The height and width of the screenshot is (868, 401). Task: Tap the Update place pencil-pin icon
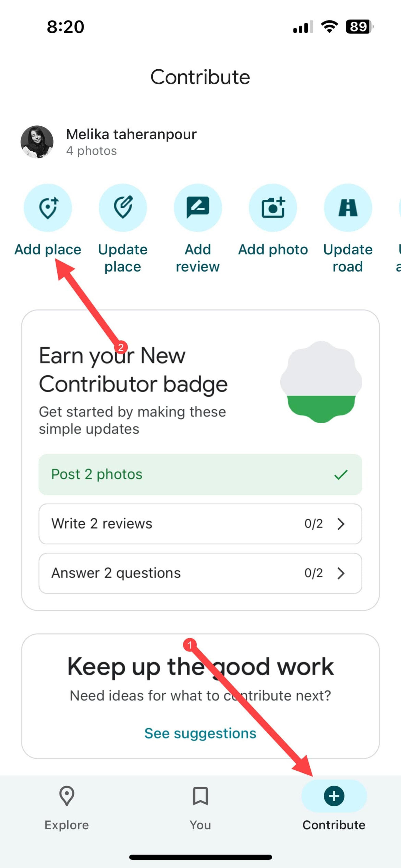123,208
